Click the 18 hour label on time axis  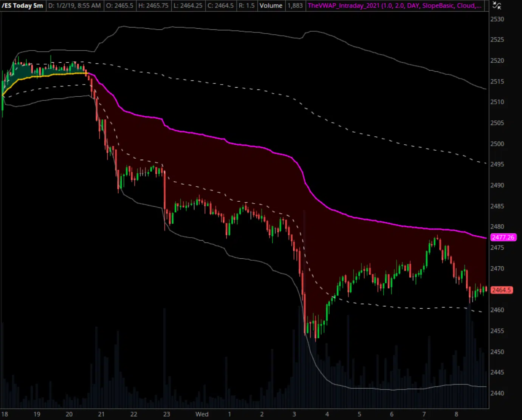coord(5,414)
